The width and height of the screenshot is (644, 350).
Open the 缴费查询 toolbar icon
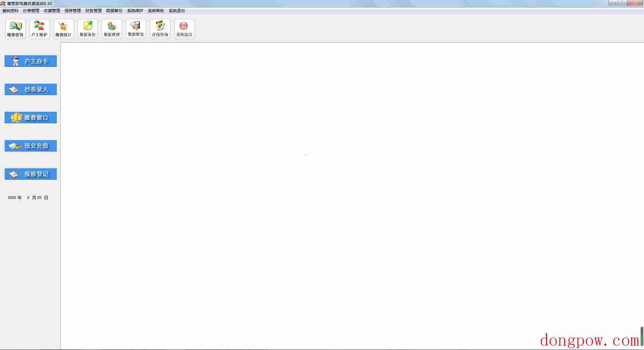click(15, 29)
